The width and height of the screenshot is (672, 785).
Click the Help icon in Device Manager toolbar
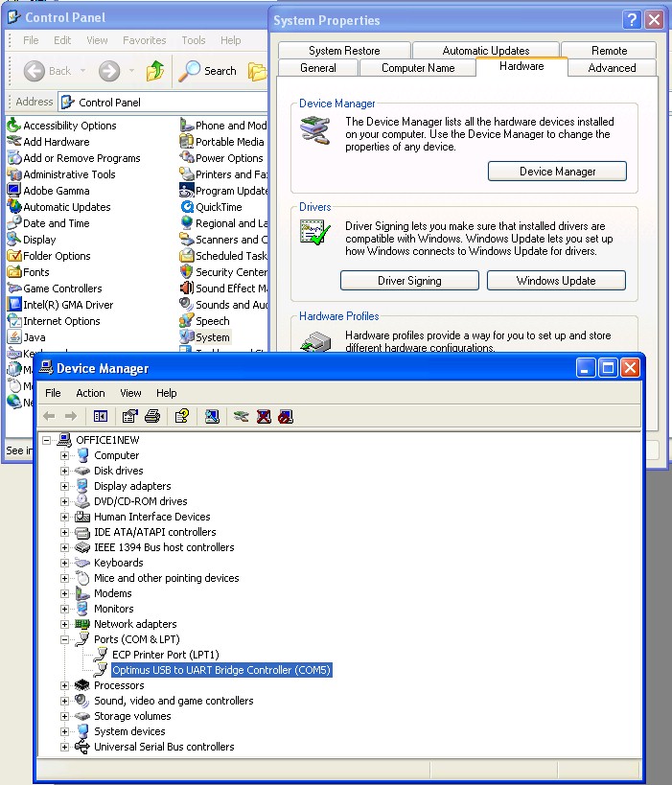point(181,416)
